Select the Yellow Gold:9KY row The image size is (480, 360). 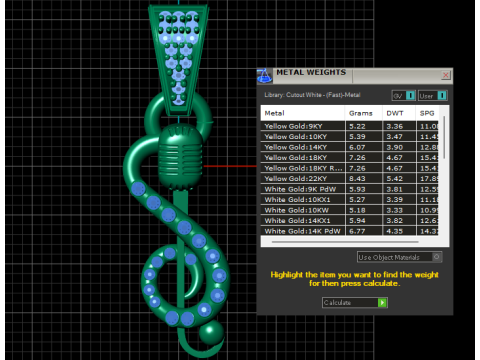tap(349, 126)
